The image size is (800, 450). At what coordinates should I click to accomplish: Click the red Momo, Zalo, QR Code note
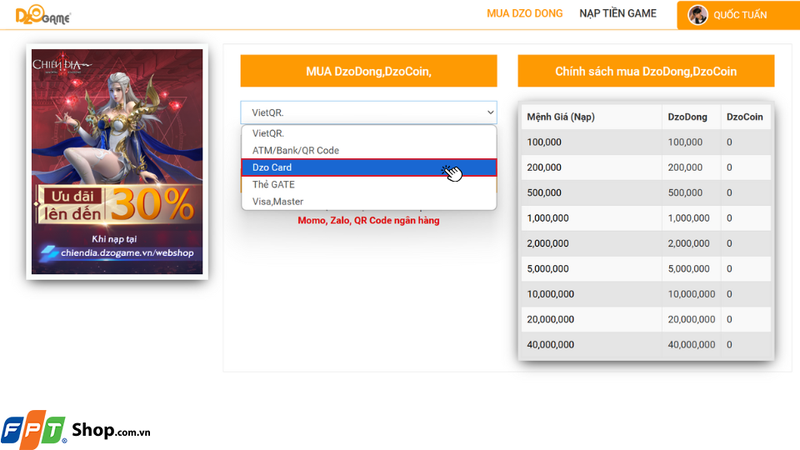point(368,220)
